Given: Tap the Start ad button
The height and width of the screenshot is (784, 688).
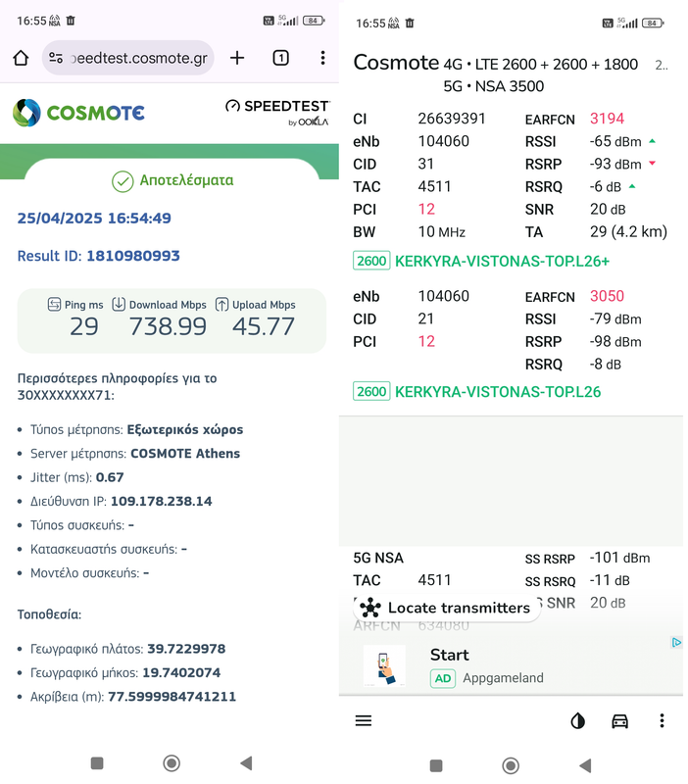Looking at the screenshot, I should click(x=450, y=655).
